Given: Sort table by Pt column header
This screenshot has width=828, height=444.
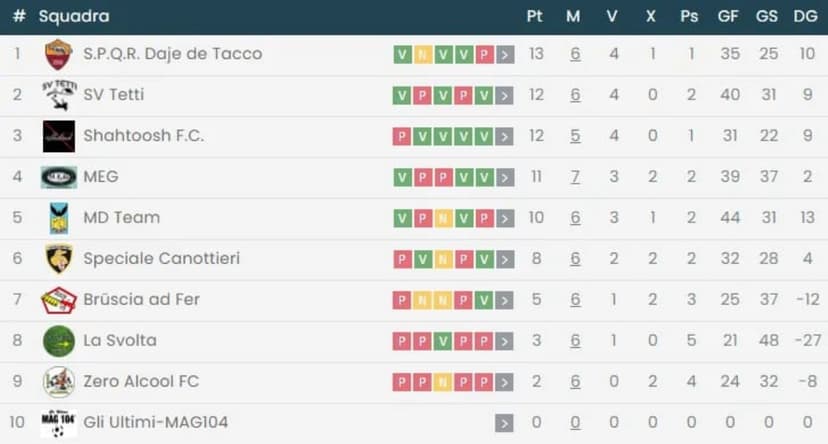Looking at the screenshot, I should click(x=535, y=16).
